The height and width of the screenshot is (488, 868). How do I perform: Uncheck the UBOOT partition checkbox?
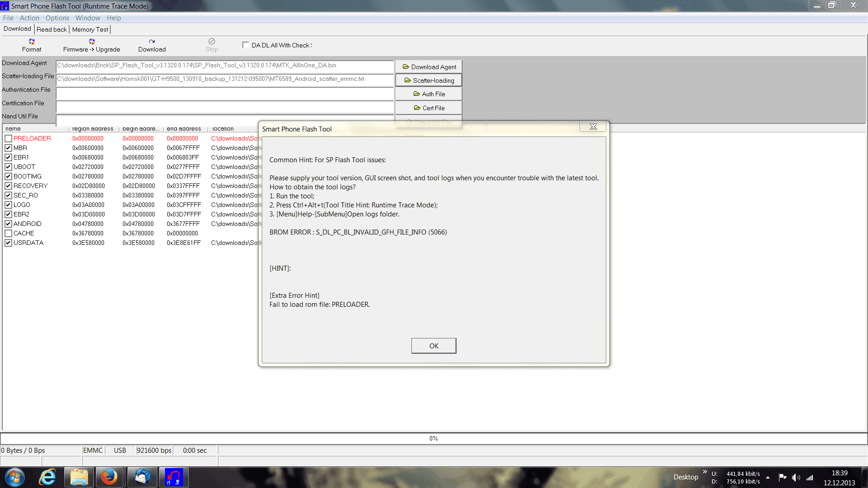click(8, 167)
